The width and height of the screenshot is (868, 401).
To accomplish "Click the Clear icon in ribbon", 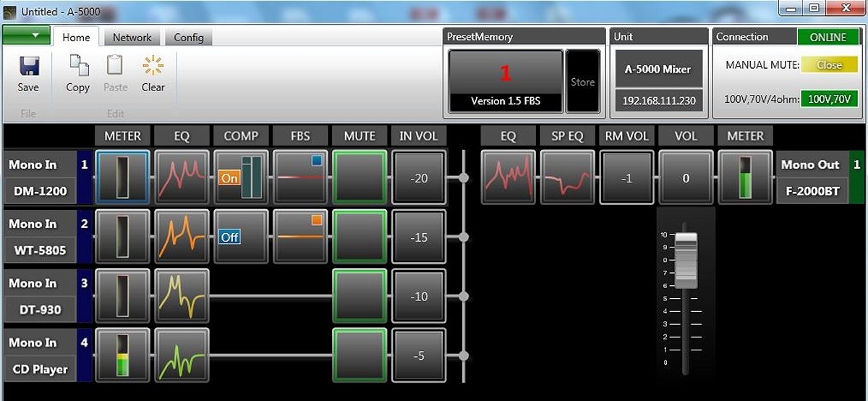I will (x=153, y=67).
